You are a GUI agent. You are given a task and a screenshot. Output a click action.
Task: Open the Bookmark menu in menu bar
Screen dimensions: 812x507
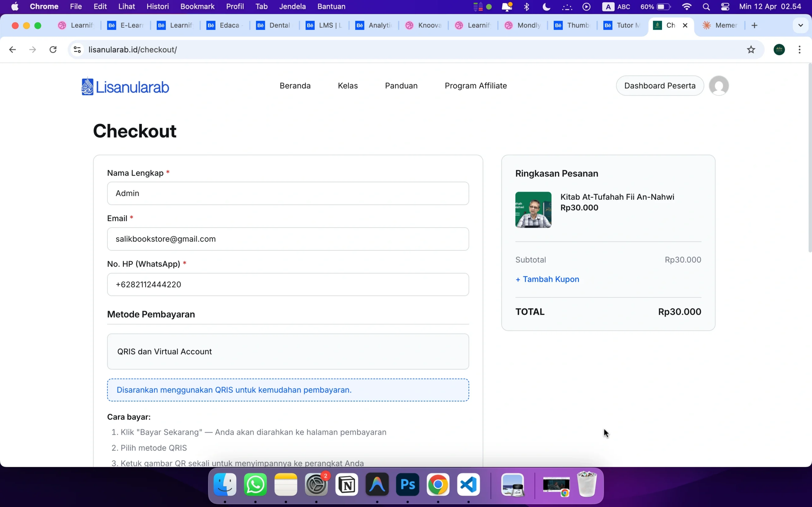pyautogui.click(x=197, y=7)
